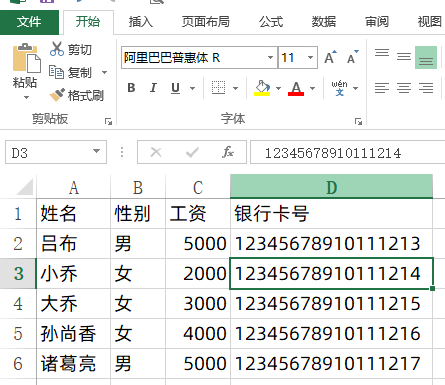
Task: Expand fill color dropdown arrow
Action: pyautogui.click(x=279, y=88)
